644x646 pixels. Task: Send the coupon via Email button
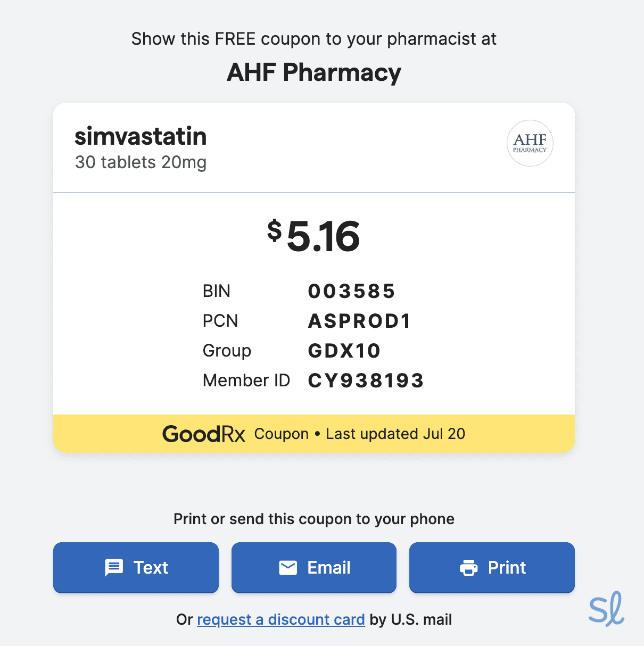[x=314, y=567]
